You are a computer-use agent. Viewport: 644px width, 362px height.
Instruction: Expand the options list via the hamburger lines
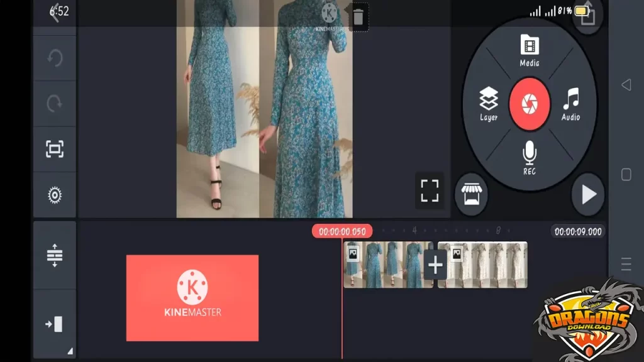click(627, 264)
